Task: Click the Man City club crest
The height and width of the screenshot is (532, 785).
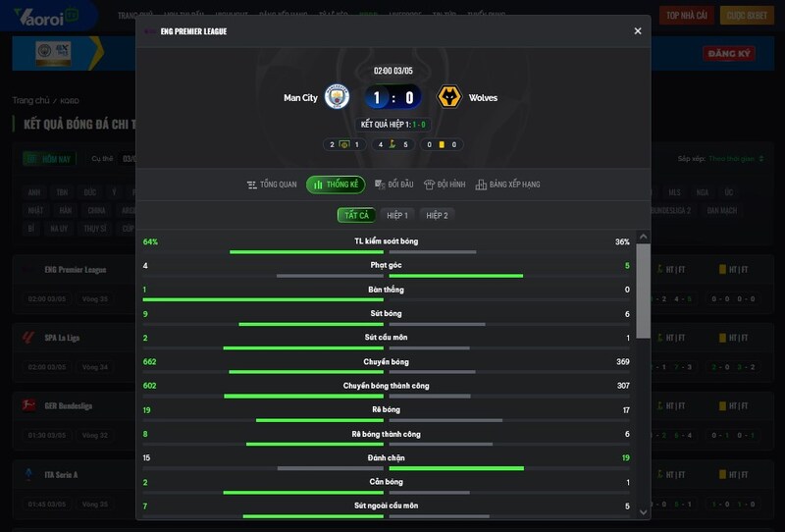Action: (x=337, y=97)
